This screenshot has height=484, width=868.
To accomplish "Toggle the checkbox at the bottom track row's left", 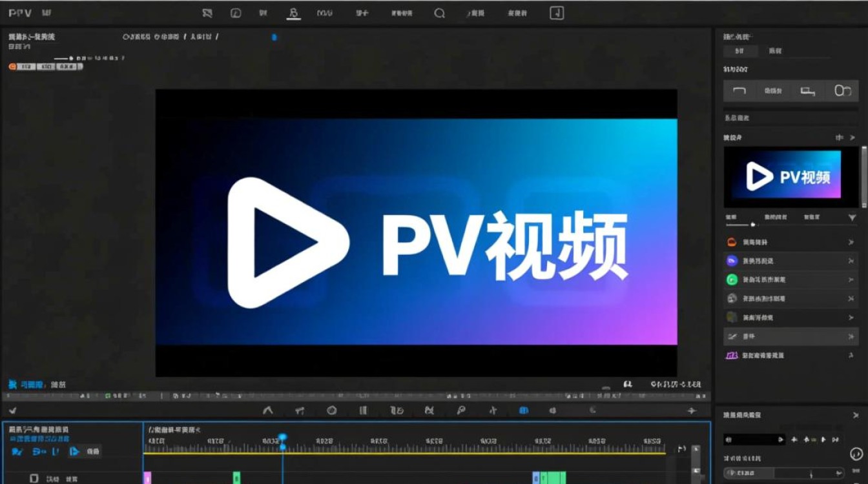I will coord(34,479).
